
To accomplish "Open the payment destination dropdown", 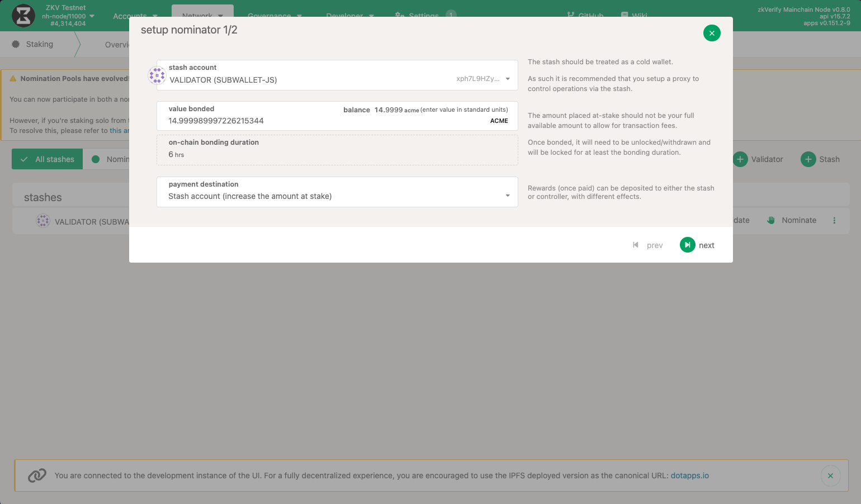I will [508, 196].
